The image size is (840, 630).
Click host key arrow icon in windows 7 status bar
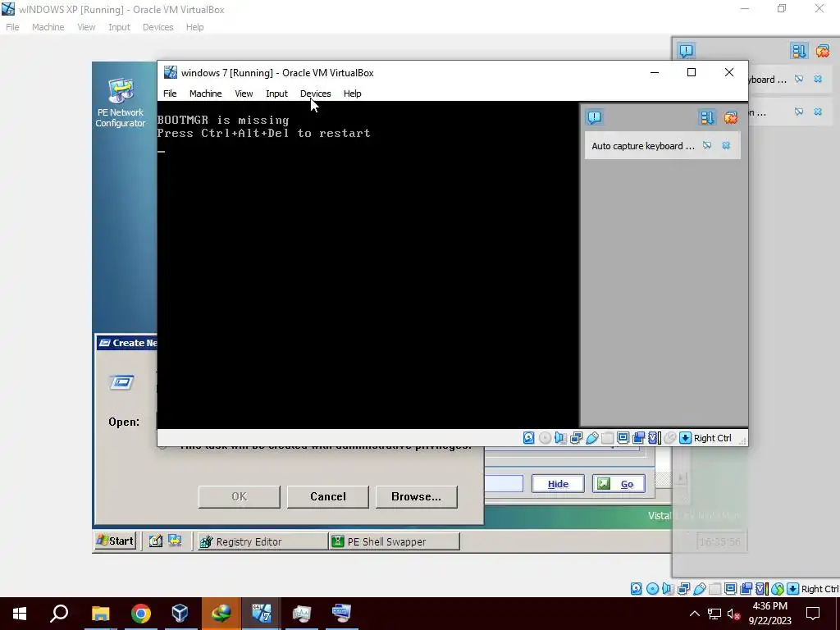[x=685, y=438]
